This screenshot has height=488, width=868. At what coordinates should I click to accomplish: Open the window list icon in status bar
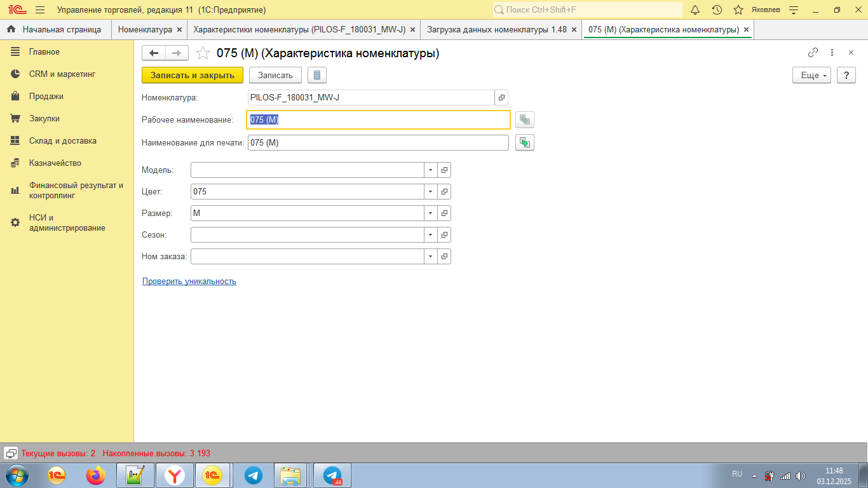click(11, 453)
